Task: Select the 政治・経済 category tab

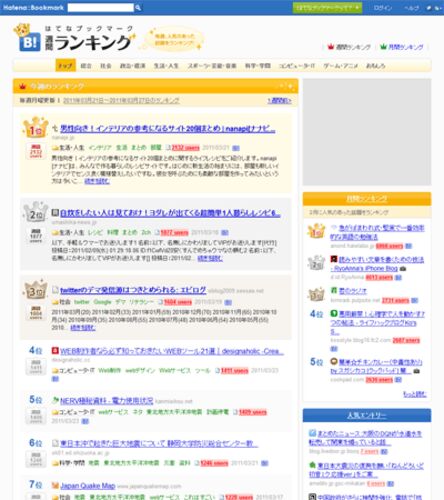Action: (x=133, y=66)
